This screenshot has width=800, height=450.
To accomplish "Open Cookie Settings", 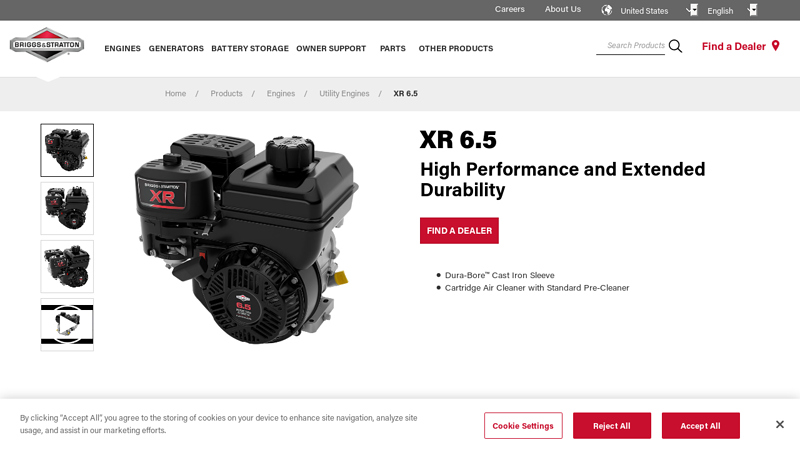I will tap(523, 426).
